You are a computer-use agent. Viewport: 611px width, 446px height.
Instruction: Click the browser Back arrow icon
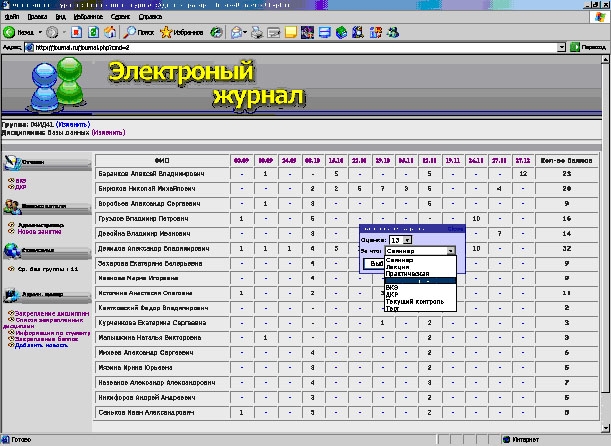point(11,33)
